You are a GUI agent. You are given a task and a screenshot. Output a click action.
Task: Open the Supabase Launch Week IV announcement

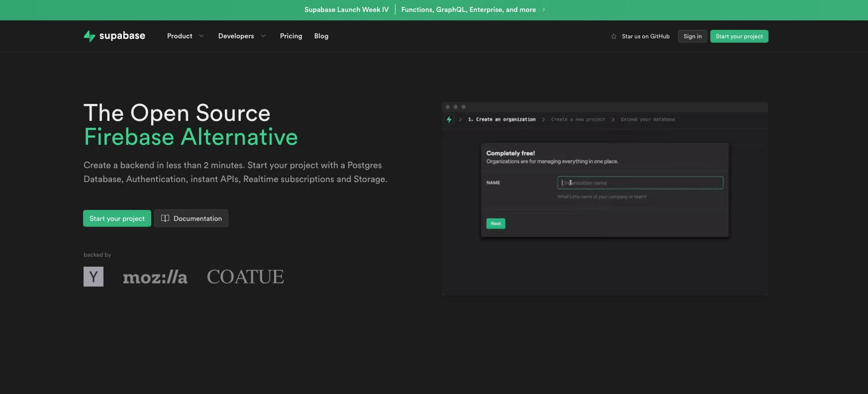(347, 9)
